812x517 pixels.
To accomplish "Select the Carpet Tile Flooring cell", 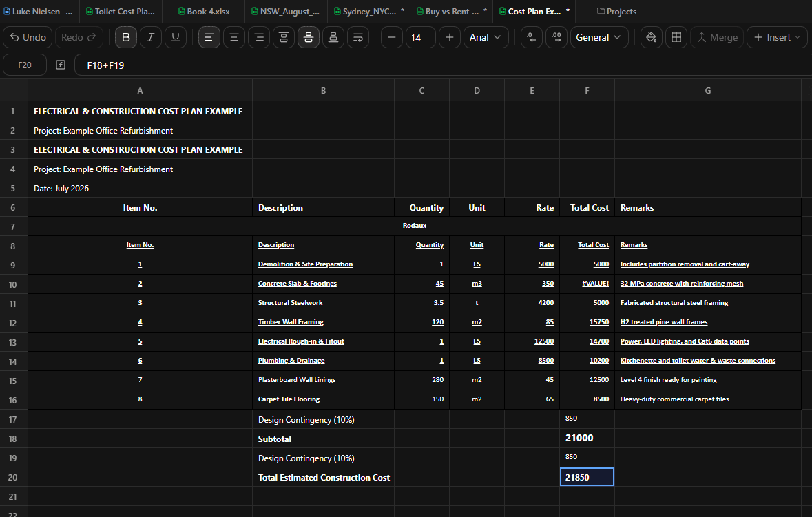I will tap(323, 399).
